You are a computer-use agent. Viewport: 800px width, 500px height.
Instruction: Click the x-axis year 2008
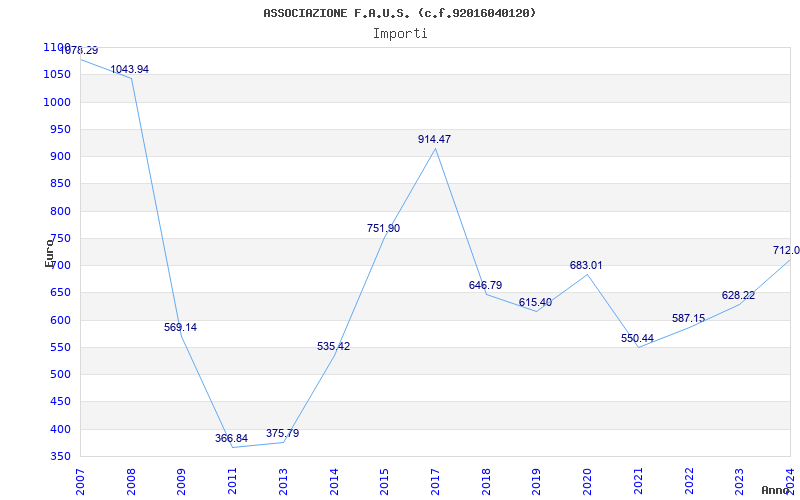[x=131, y=482]
